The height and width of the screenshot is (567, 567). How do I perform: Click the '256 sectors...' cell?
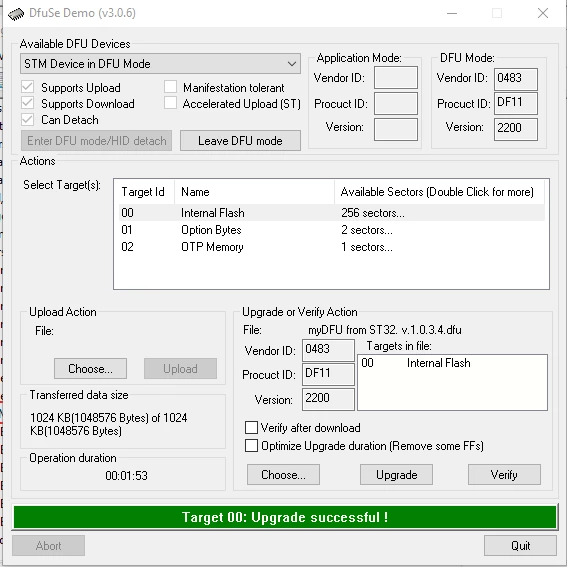[x=373, y=213]
